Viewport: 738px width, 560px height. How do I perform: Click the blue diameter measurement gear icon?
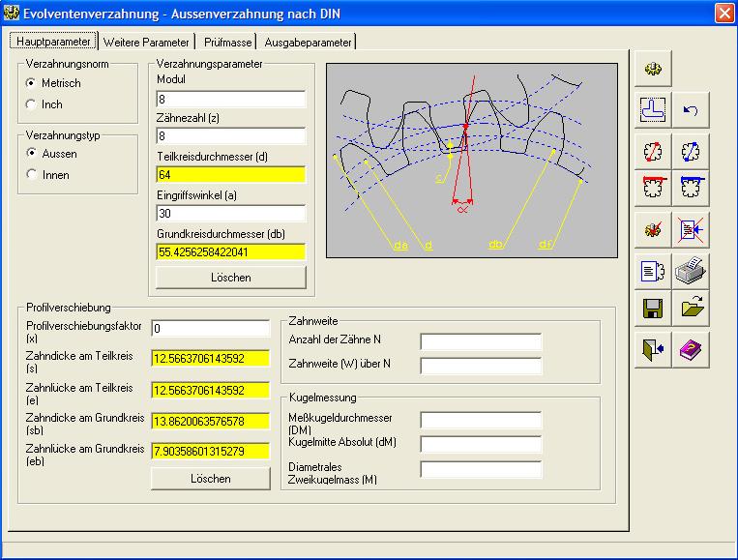[691, 152]
